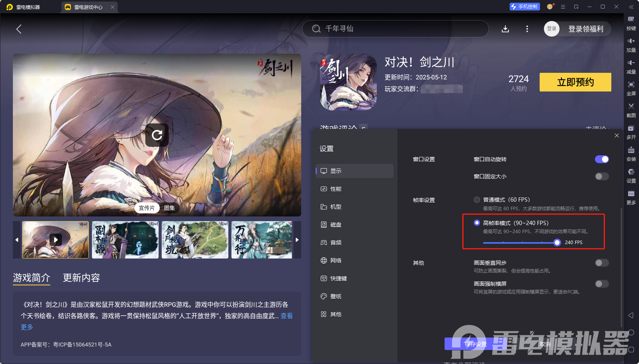Switch to the 更新内容 tab
639x364 pixels.
tap(81, 278)
